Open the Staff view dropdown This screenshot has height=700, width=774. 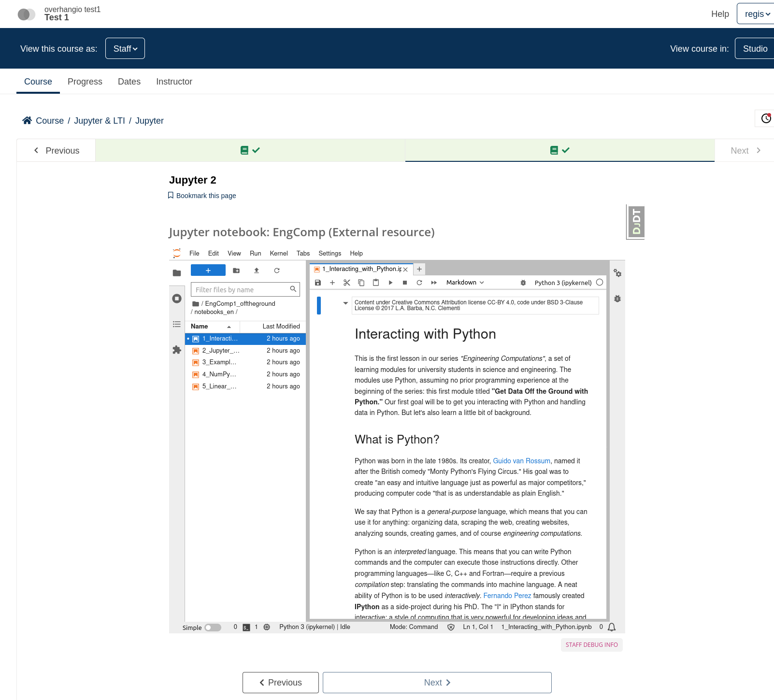point(125,48)
